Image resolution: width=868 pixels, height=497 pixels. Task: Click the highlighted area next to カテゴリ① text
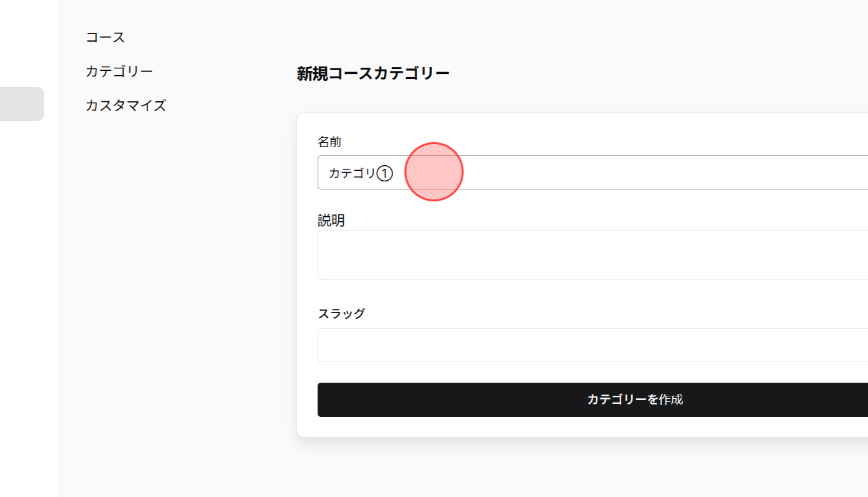pyautogui.click(x=434, y=172)
